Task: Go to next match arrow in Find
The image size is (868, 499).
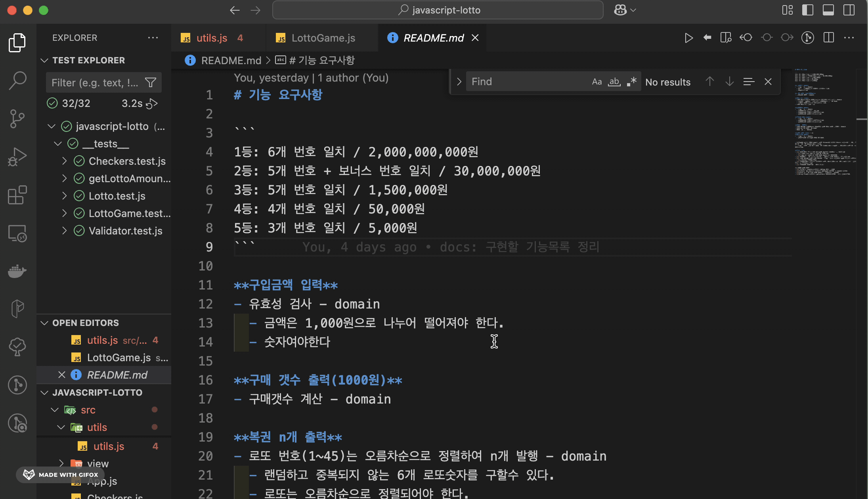Action: click(x=729, y=82)
